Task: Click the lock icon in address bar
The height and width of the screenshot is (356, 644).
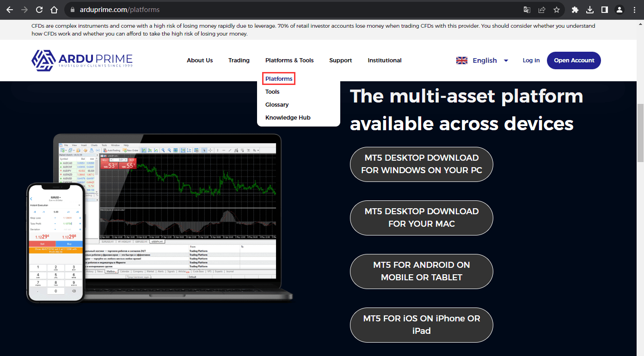Action: 72,9
